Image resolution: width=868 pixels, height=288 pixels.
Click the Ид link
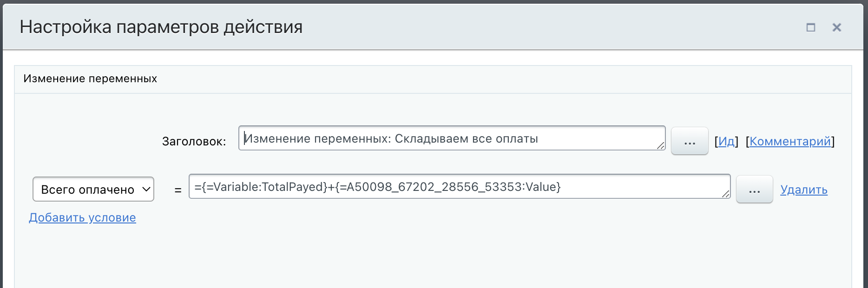point(726,141)
